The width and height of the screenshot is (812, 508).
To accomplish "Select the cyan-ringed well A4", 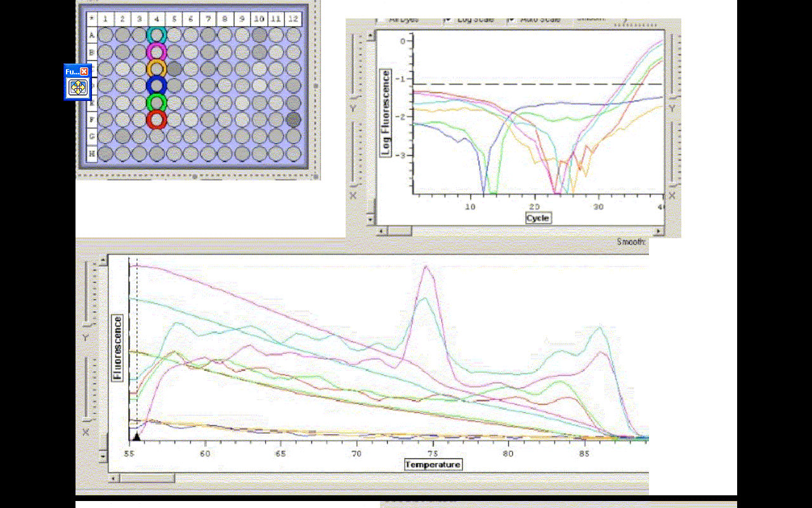I will 156,36.
